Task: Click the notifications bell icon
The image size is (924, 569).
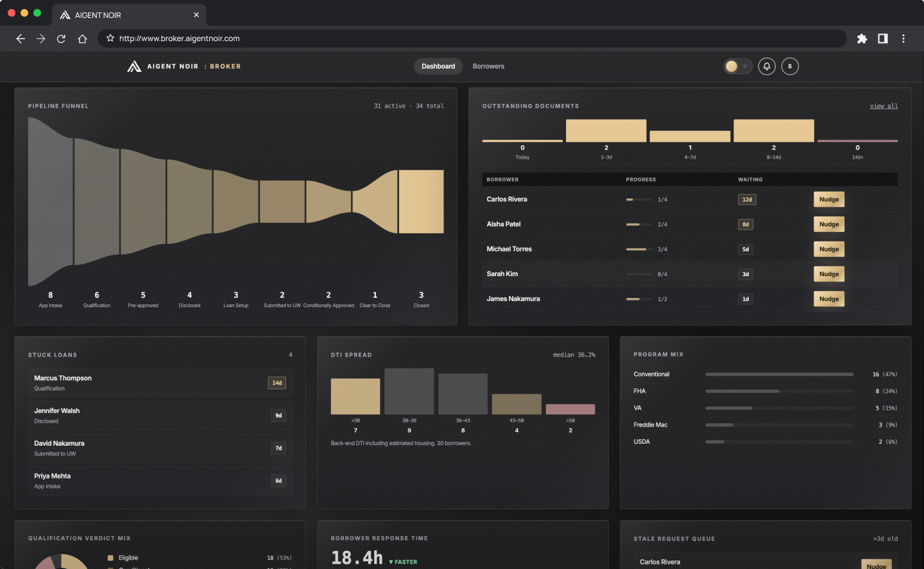Action: point(767,66)
